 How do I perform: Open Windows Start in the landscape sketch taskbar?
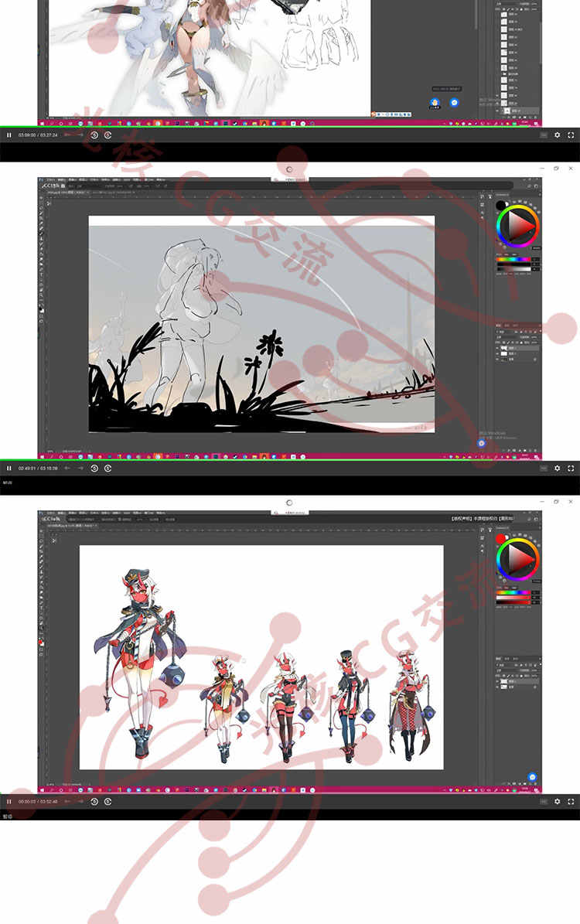[x=41, y=456]
